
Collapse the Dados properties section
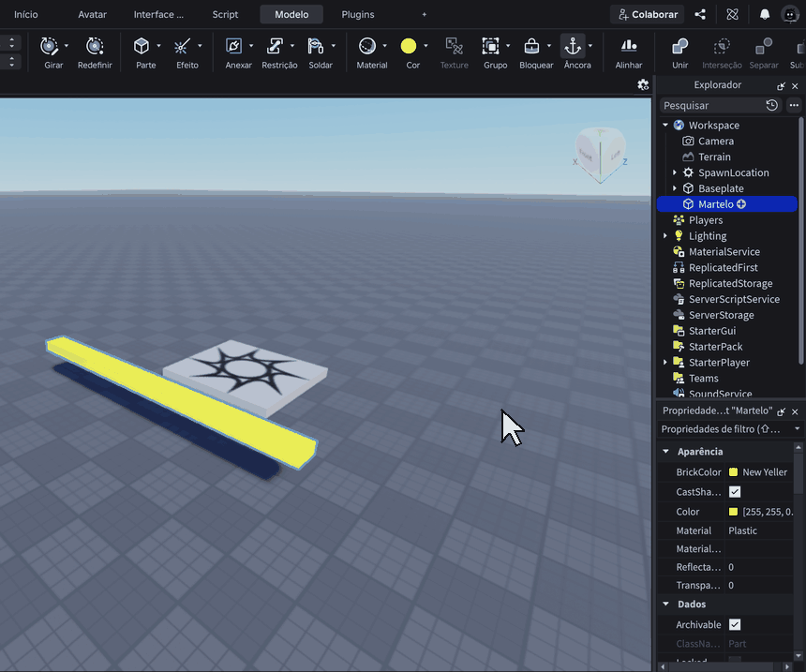tap(666, 605)
